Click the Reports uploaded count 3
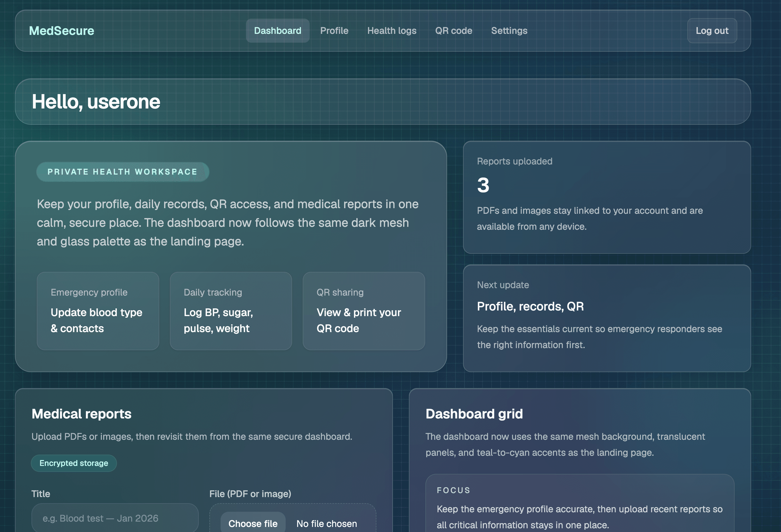The width and height of the screenshot is (781, 532). click(483, 185)
